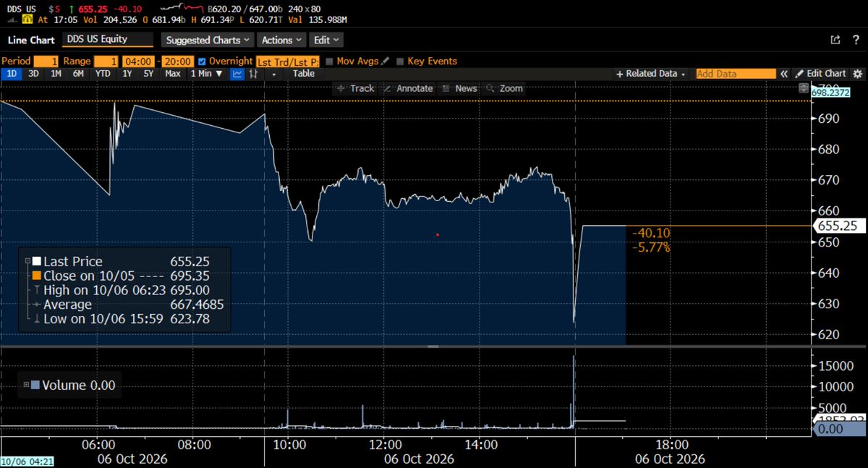The width and height of the screenshot is (868, 468).
Task: Click the panel divider handle above volume pane
Action: tap(434, 347)
